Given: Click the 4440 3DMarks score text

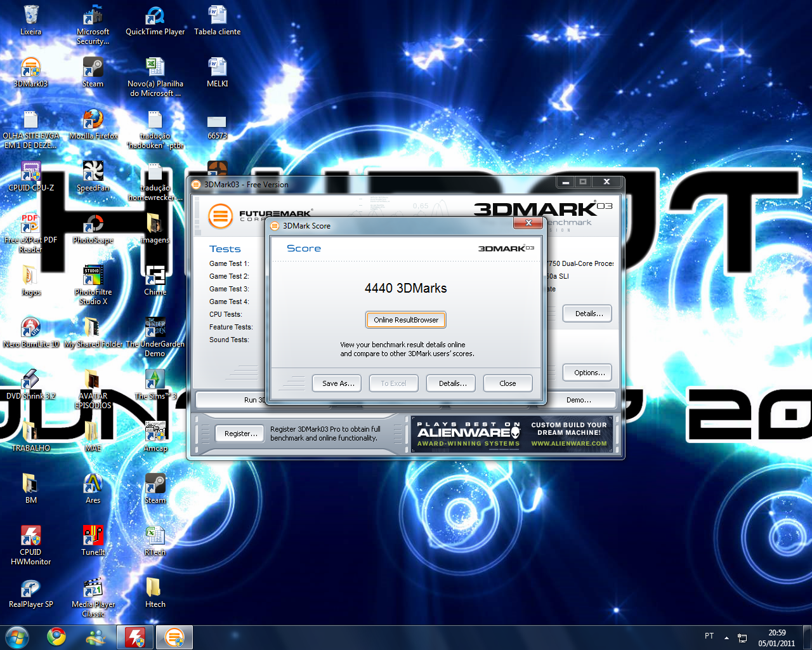Looking at the screenshot, I should point(406,288).
